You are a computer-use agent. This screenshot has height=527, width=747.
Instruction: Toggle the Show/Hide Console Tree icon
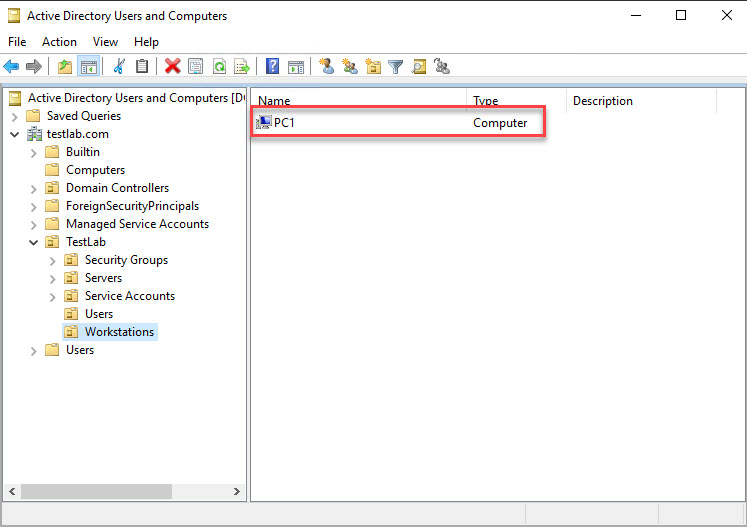(89, 66)
